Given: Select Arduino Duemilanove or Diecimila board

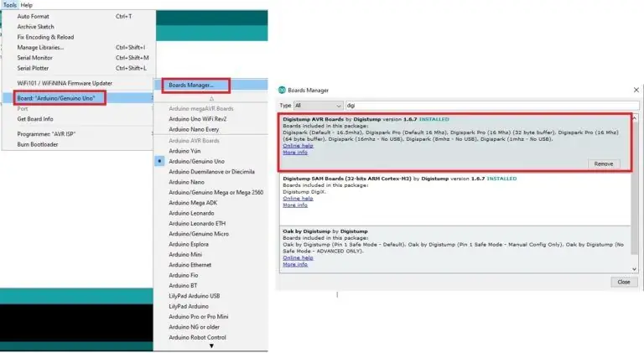Looking at the screenshot, I should coord(211,172).
